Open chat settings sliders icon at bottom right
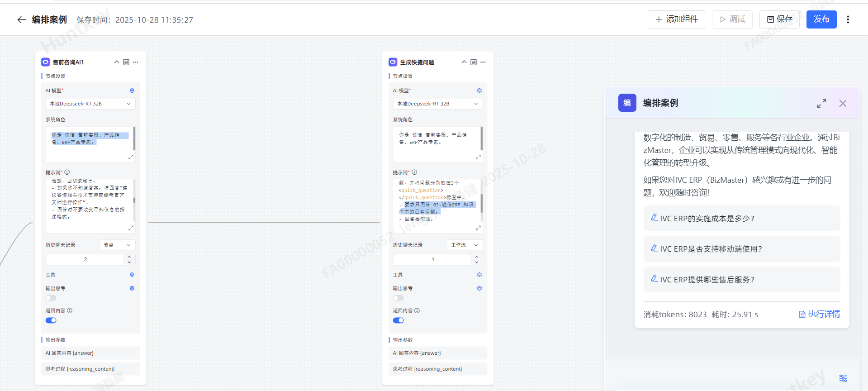Viewport: 868px width, 391px height. tap(843, 378)
